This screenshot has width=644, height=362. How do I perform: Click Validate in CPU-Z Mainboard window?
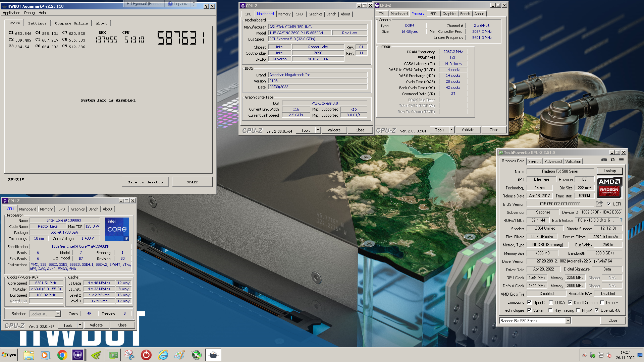334,130
